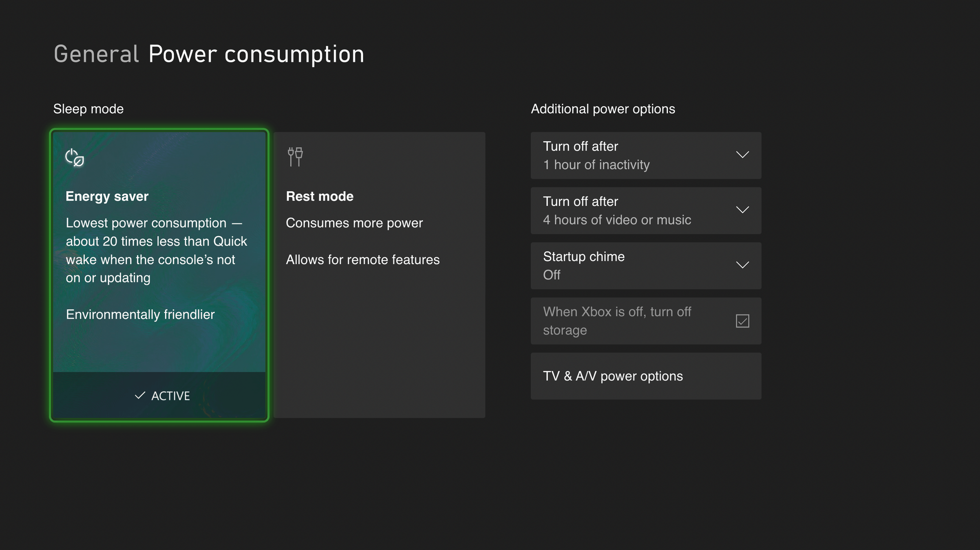Click the checkmark next to ACTIVE
The width and height of the screenshot is (980, 550).
[x=141, y=395]
